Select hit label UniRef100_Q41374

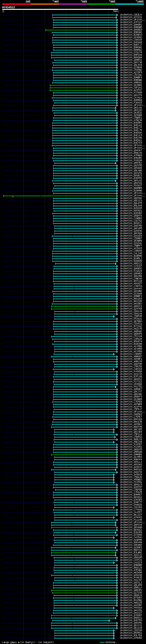coord(131,95)
